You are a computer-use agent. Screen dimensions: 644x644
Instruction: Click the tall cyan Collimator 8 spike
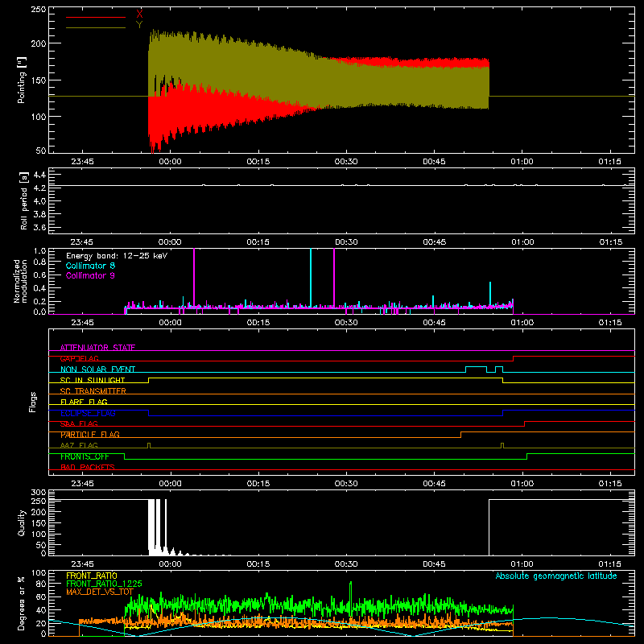(x=311, y=277)
